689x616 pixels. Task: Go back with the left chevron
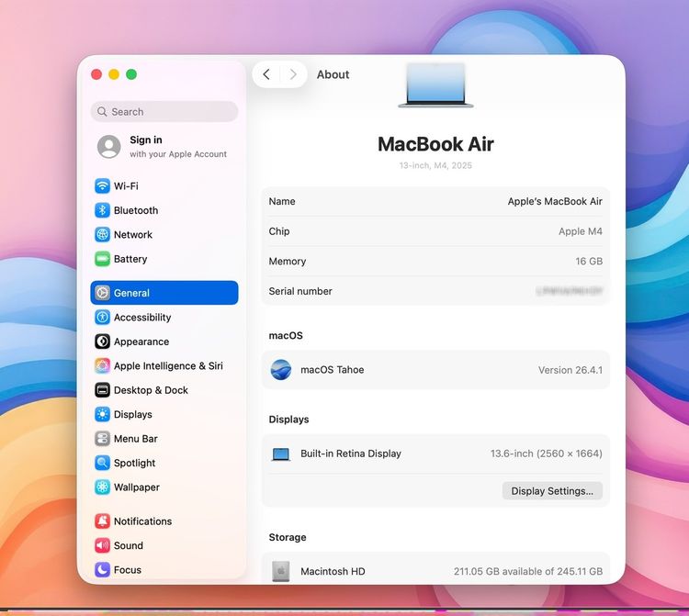pyautogui.click(x=266, y=74)
